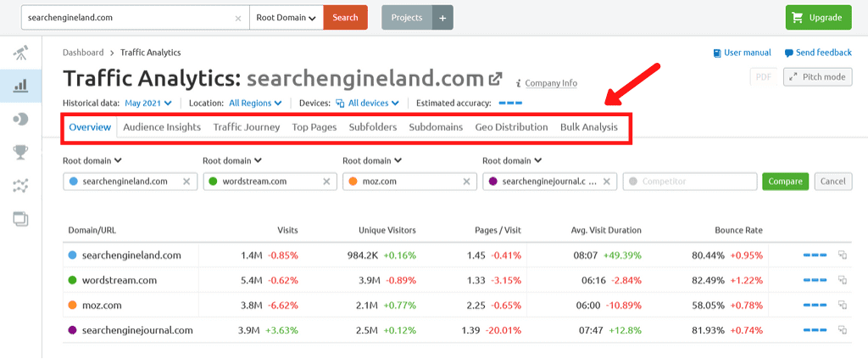Switch to the Audience Insights tab
This screenshot has width=868, height=359.
[162, 126]
